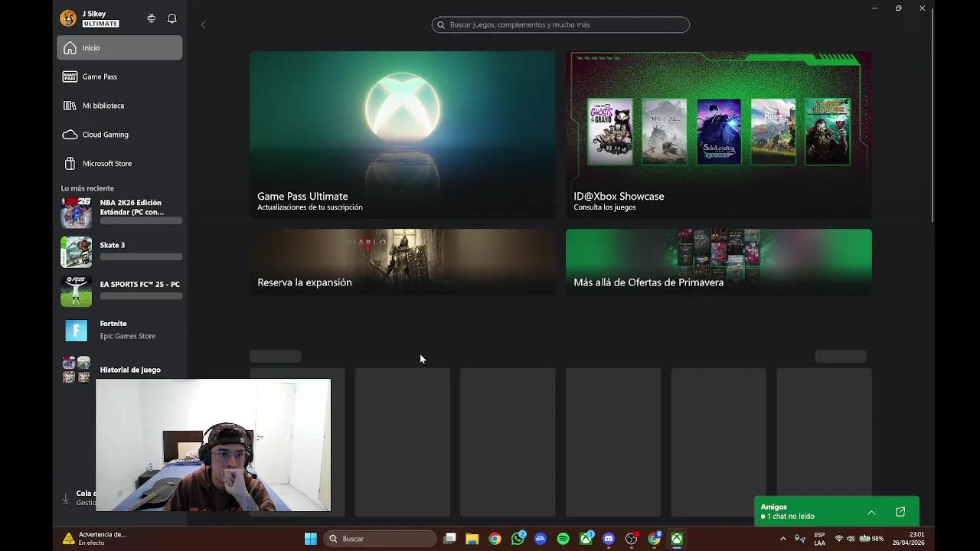Image resolution: width=980 pixels, height=551 pixels.
Task: Open the Historial de juego thumbnail
Action: pos(76,370)
